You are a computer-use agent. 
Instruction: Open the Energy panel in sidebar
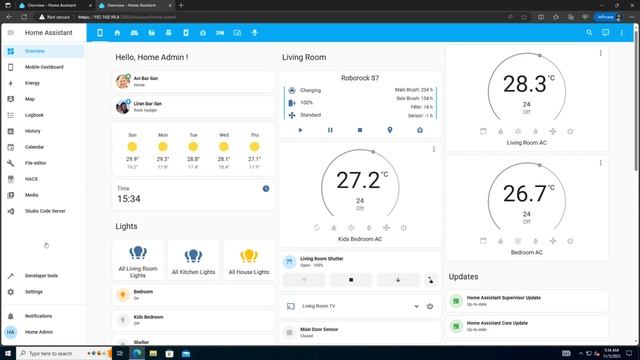coord(44,83)
